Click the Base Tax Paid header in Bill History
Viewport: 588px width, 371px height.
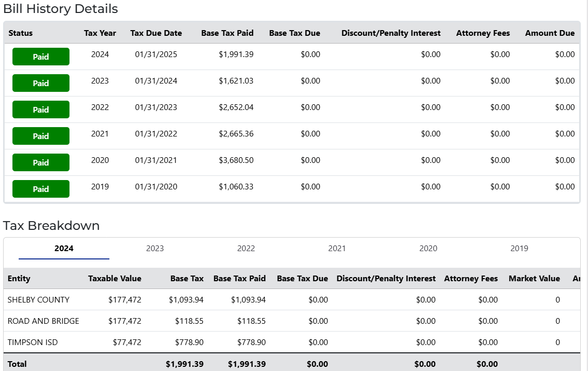click(227, 33)
